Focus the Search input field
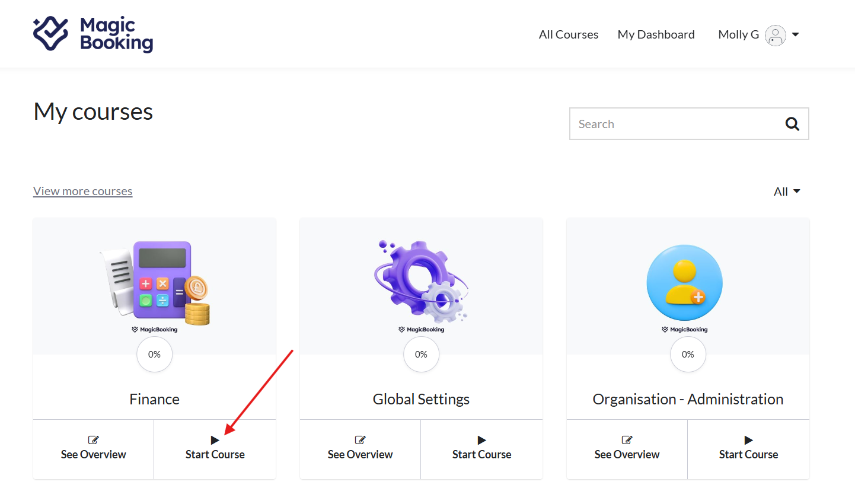This screenshot has width=855, height=504. pos(689,124)
